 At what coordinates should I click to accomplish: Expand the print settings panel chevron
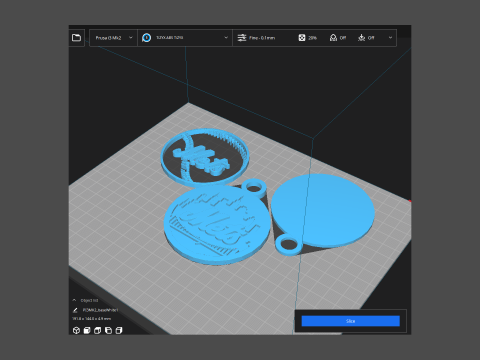coord(390,38)
